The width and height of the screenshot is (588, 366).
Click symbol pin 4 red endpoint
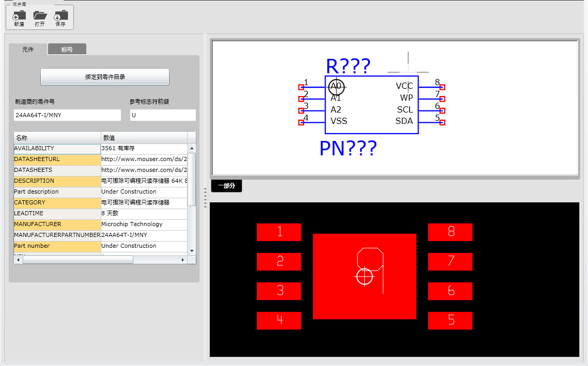(301, 122)
